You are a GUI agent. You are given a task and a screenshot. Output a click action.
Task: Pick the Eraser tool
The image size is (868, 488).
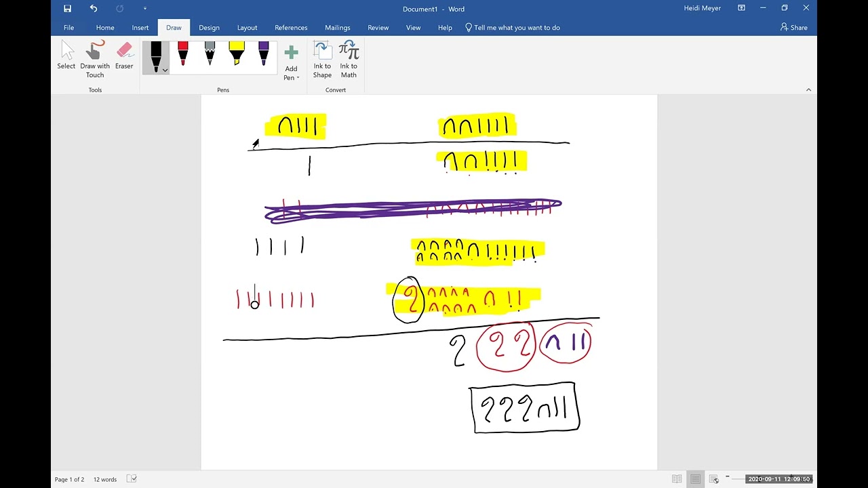pyautogui.click(x=124, y=55)
